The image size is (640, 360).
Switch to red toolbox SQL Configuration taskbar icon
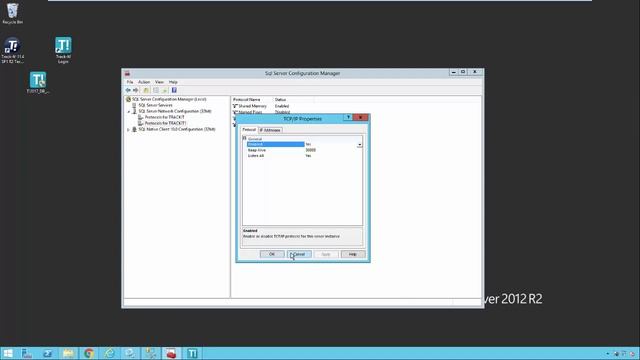(x=171, y=353)
